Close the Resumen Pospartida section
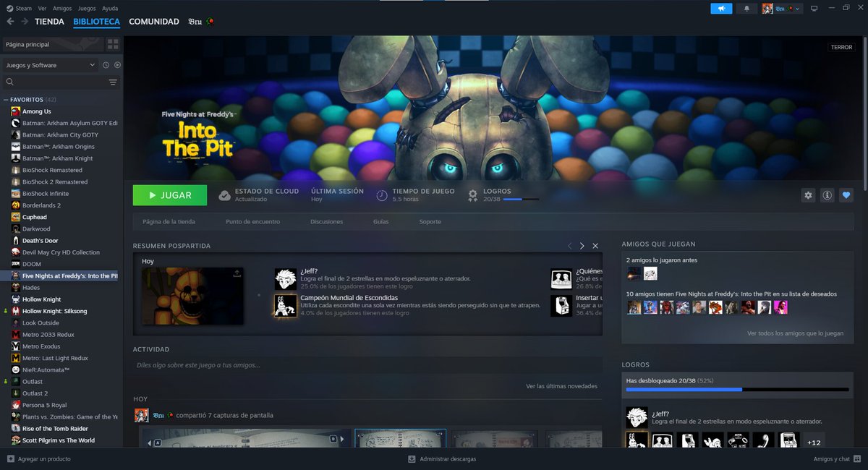 (x=595, y=246)
